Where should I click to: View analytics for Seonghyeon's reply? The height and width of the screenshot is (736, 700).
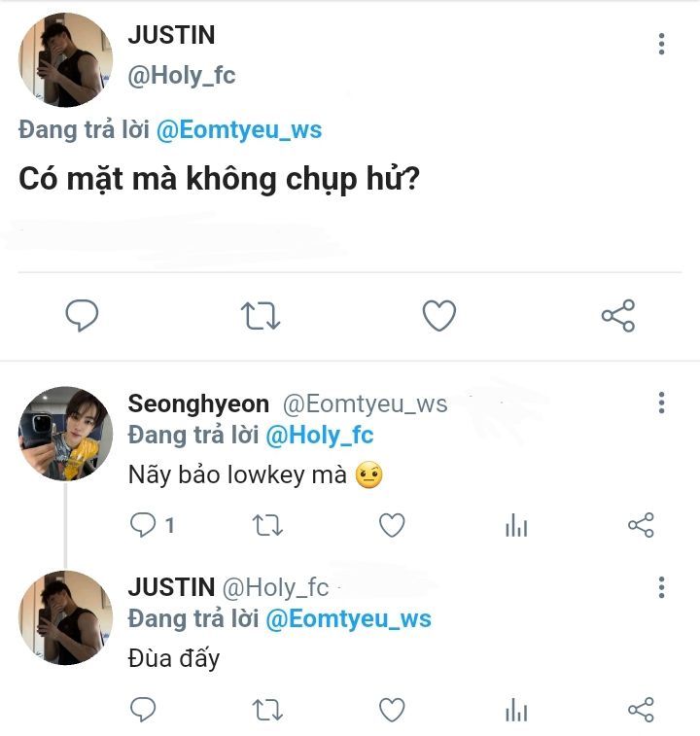(516, 526)
